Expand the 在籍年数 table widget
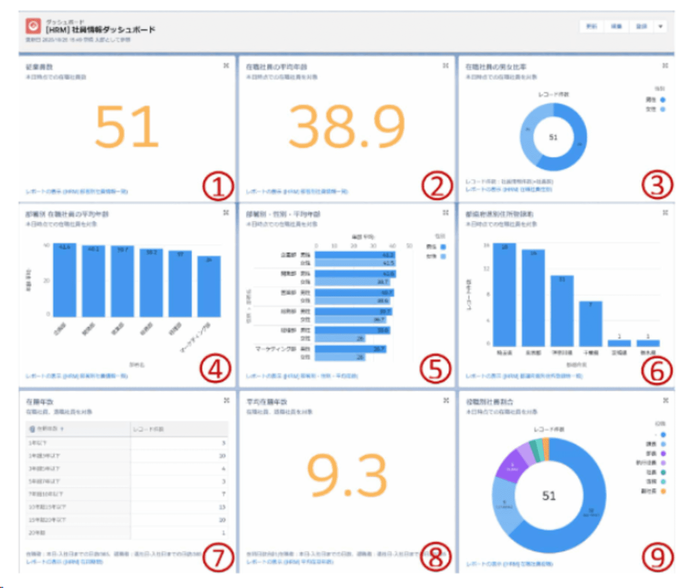Image resolution: width=700 pixels, height=588 pixels. [226, 400]
